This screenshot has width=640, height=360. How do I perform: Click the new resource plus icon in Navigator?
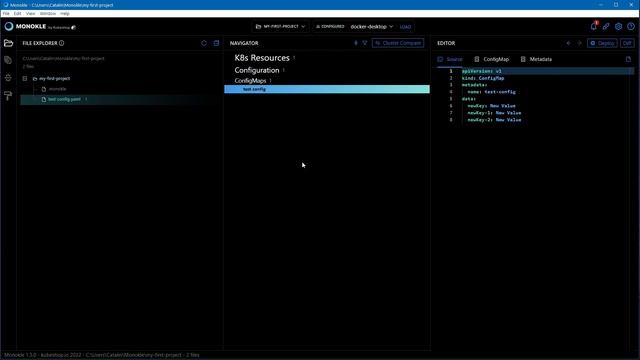[356, 43]
